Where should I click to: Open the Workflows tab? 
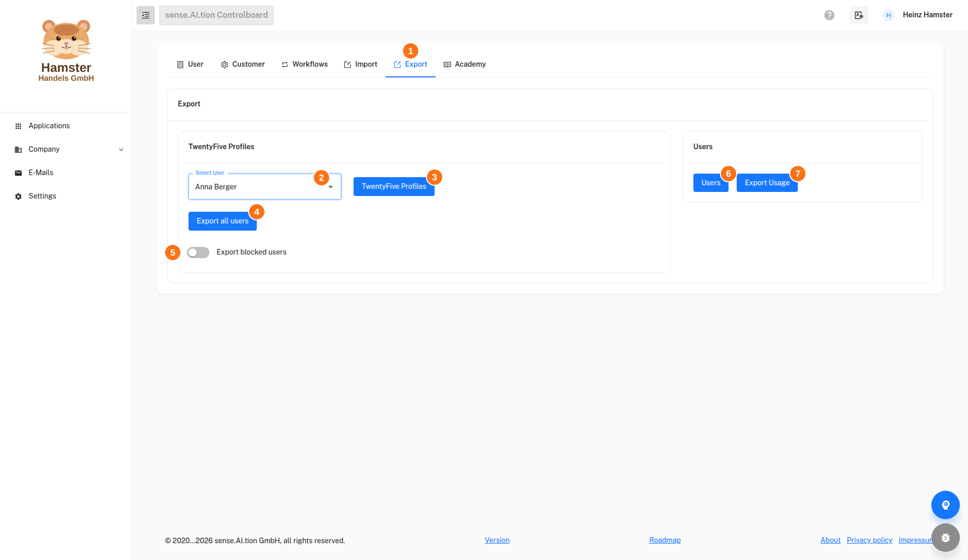[305, 64]
